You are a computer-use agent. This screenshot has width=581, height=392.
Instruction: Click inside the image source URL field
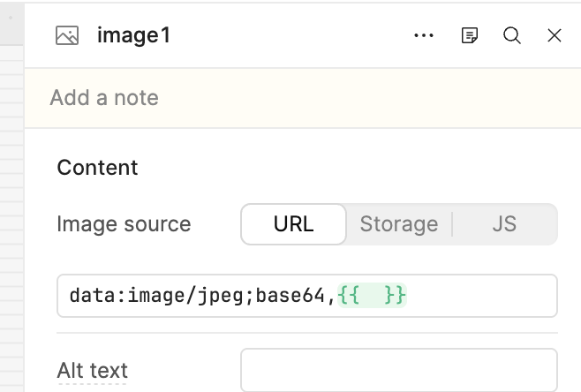point(481,295)
